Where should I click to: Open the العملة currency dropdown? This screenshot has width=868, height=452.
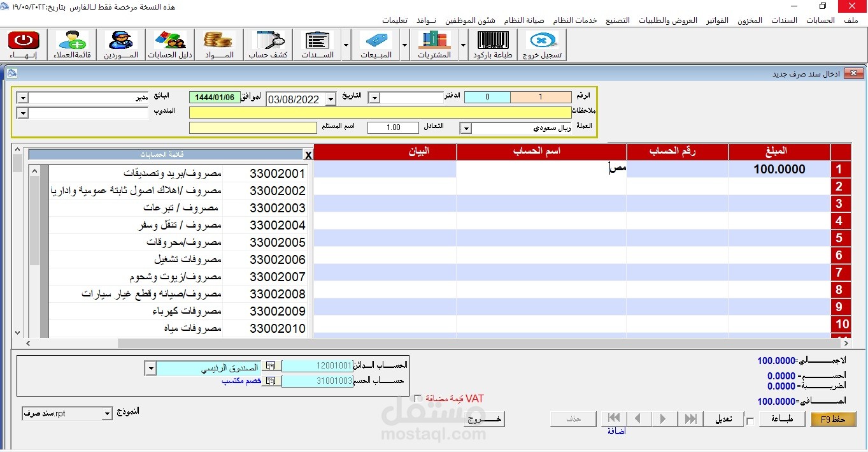click(466, 128)
